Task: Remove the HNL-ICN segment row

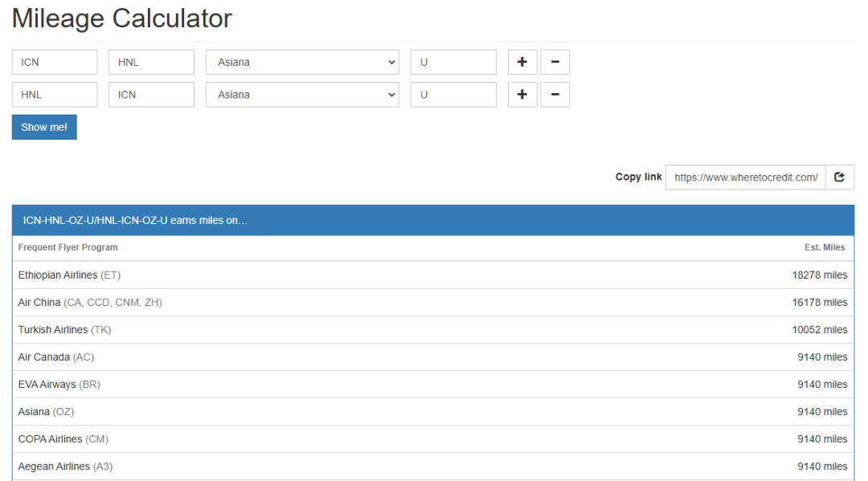Action: point(555,95)
